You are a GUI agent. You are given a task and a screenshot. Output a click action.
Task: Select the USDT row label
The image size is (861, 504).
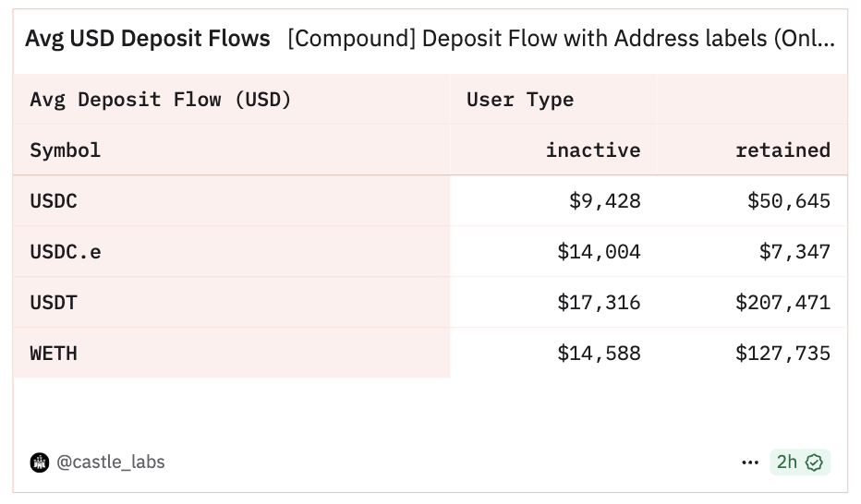[54, 302]
